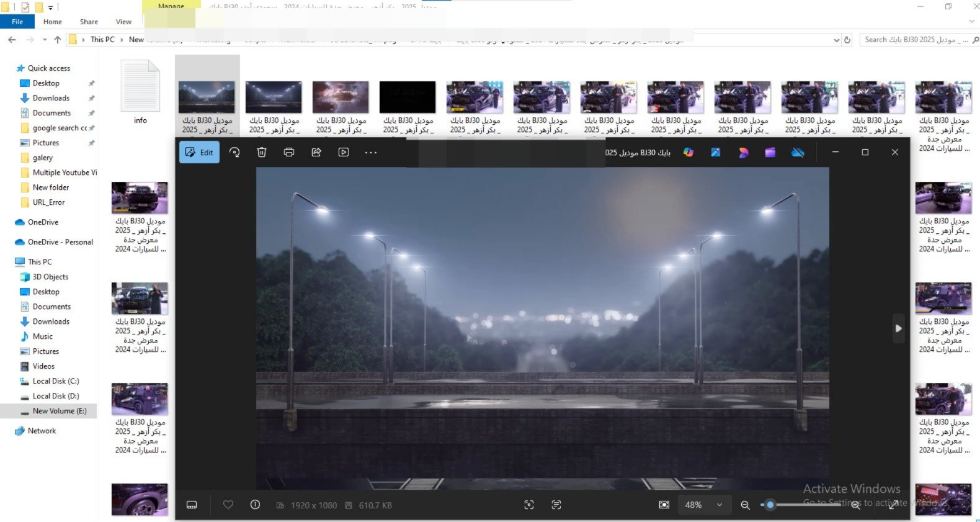Click the zoom slider handle

click(770, 505)
